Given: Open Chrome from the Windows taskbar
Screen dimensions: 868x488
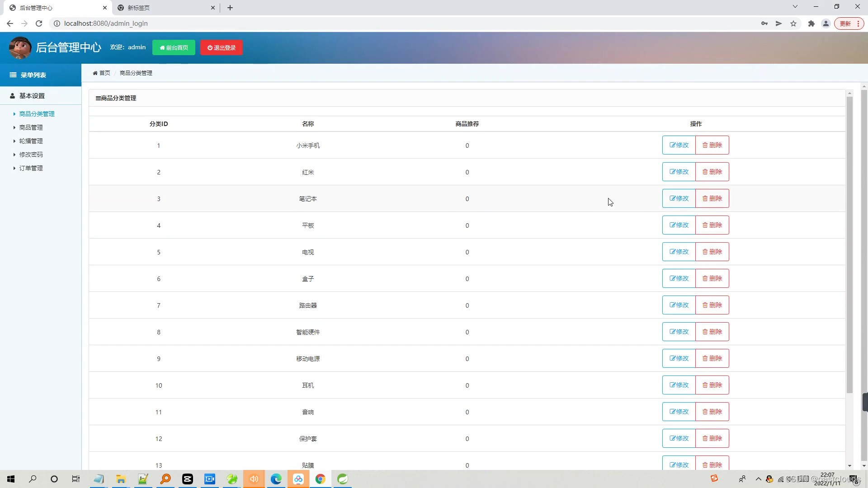Looking at the screenshot, I should click(x=320, y=479).
